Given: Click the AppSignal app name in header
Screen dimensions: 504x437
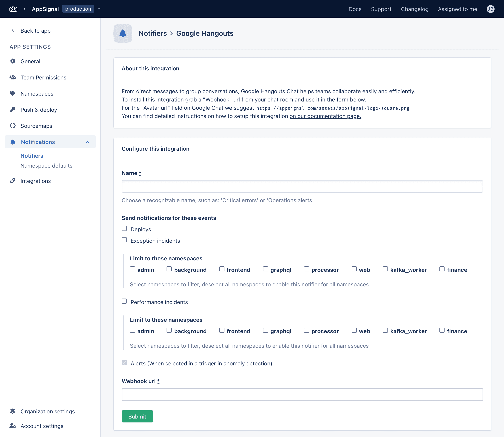Looking at the screenshot, I should coord(45,9).
